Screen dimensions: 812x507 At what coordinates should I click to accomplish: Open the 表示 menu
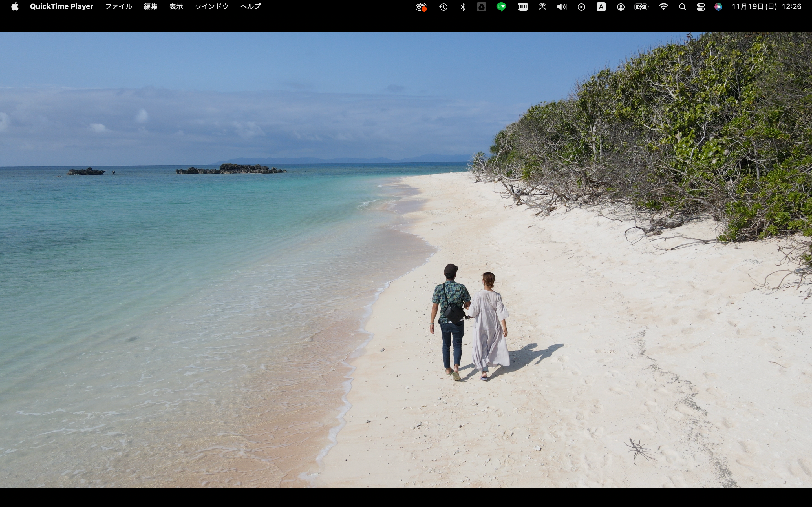tap(176, 7)
